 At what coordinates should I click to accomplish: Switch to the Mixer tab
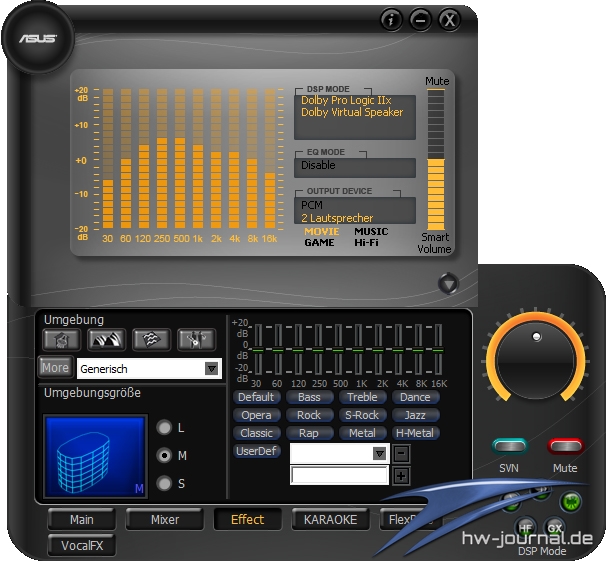(165, 519)
